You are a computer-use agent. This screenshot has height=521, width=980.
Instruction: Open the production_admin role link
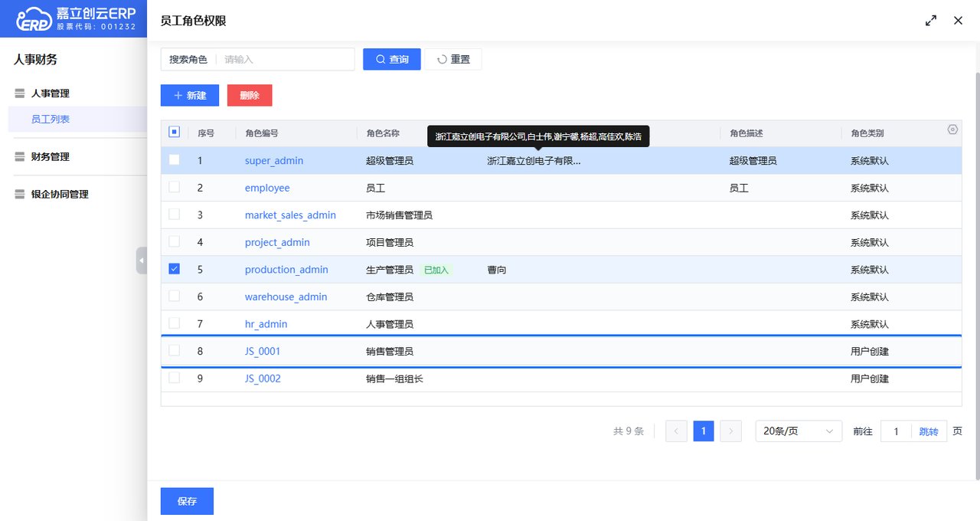(x=286, y=270)
